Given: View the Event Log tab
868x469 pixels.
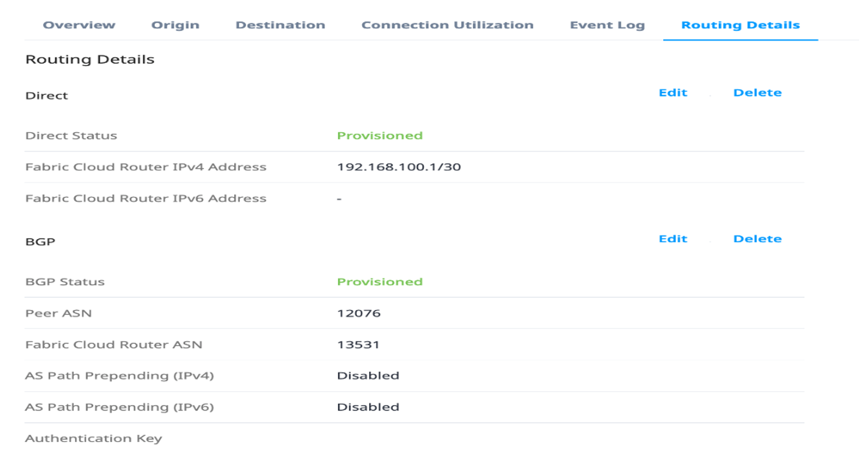Looking at the screenshot, I should tap(607, 25).
